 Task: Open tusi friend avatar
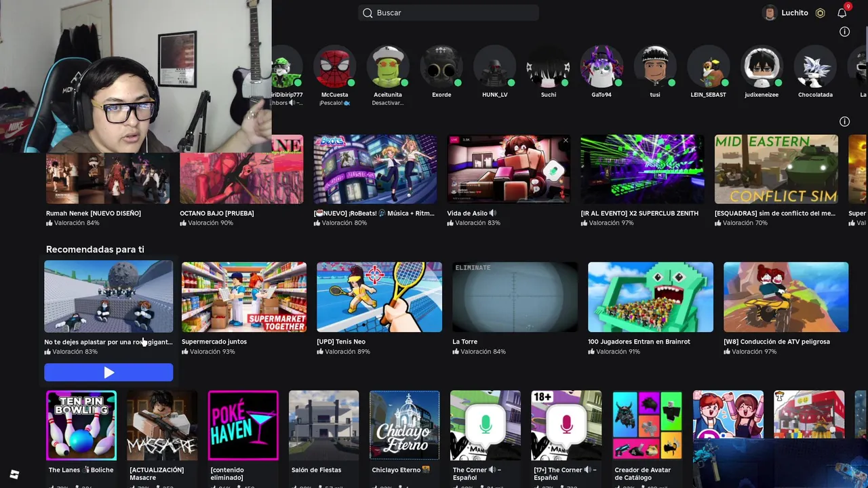click(x=655, y=67)
